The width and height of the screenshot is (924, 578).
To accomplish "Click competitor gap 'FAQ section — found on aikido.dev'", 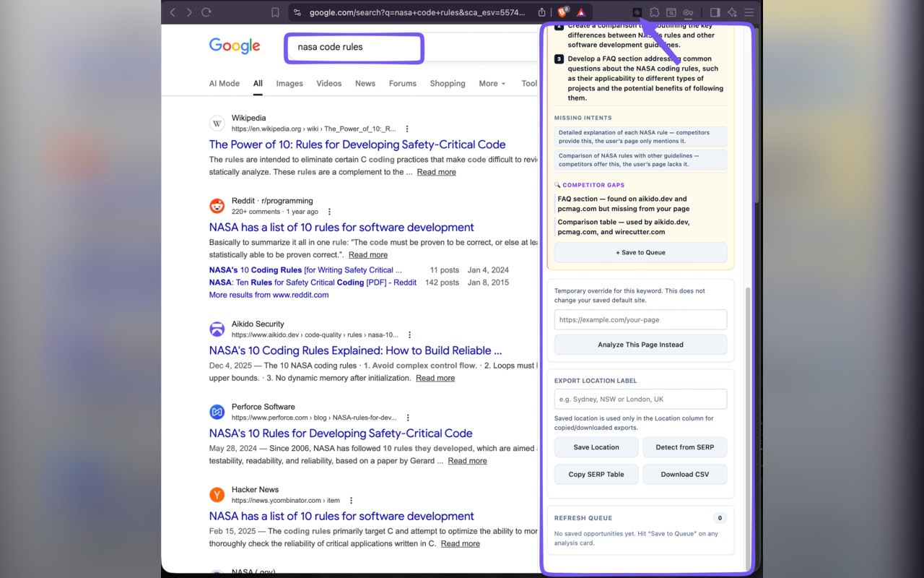I will pyautogui.click(x=640, y=204).
